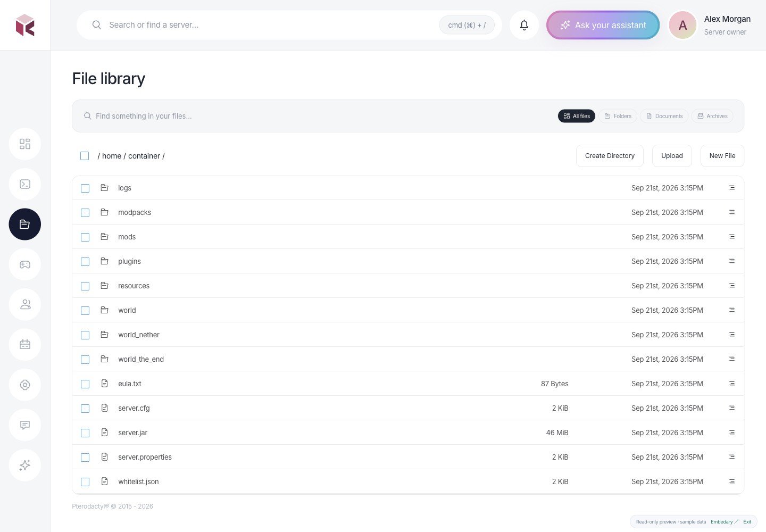Click the Create Directory button

click(610, 156)
